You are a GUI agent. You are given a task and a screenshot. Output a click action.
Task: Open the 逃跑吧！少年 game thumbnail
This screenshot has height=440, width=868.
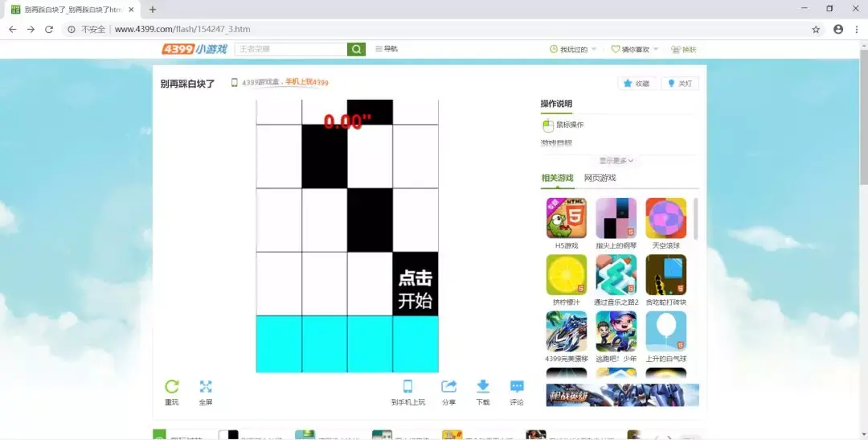pos(616,331)
